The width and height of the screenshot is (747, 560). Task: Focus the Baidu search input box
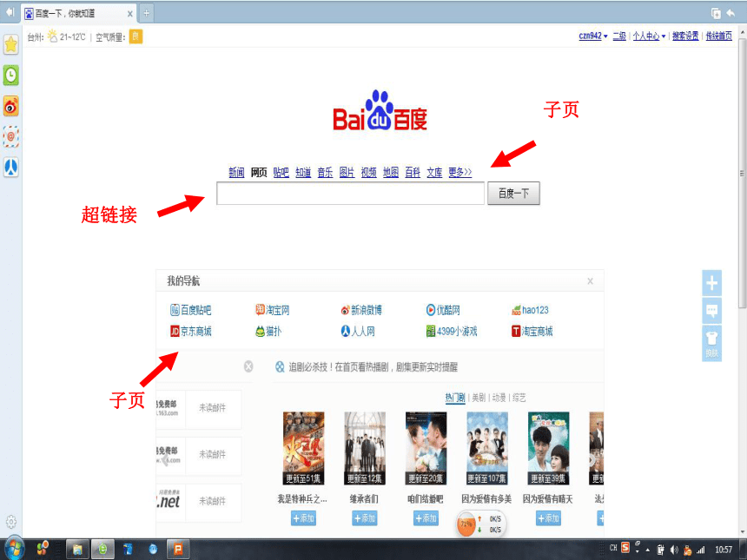point(350,194)
